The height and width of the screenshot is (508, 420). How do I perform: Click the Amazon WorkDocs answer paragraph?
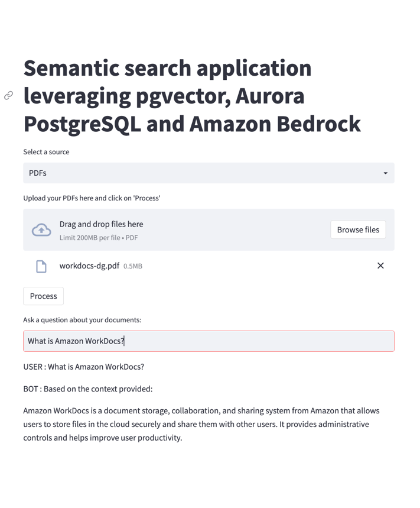tap(201, 424)
